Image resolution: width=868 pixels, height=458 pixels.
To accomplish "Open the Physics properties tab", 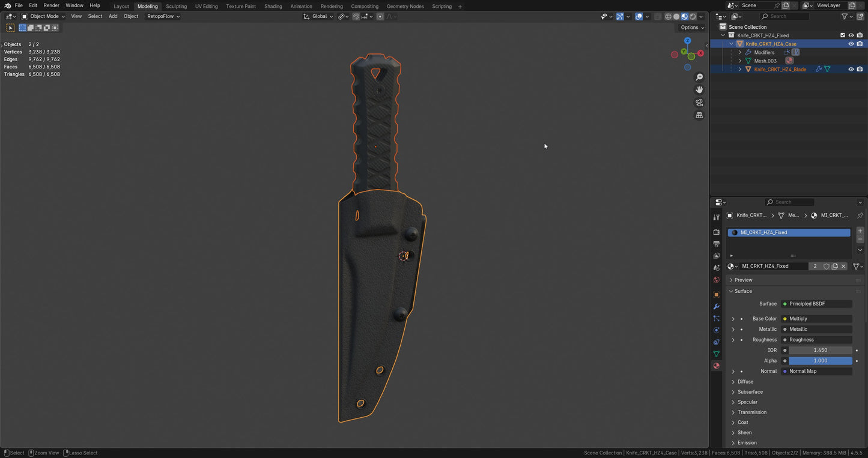I will [x=716, y=330].
